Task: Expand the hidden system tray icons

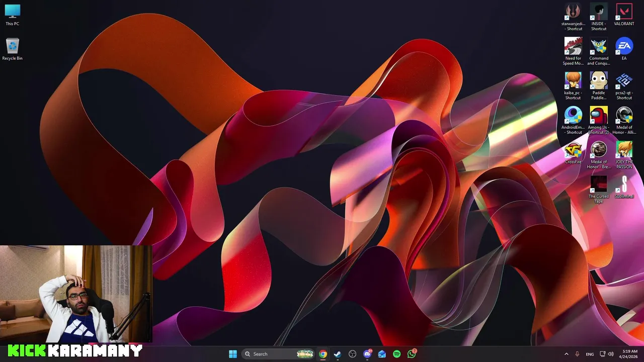Action: (x=566, y=354)
